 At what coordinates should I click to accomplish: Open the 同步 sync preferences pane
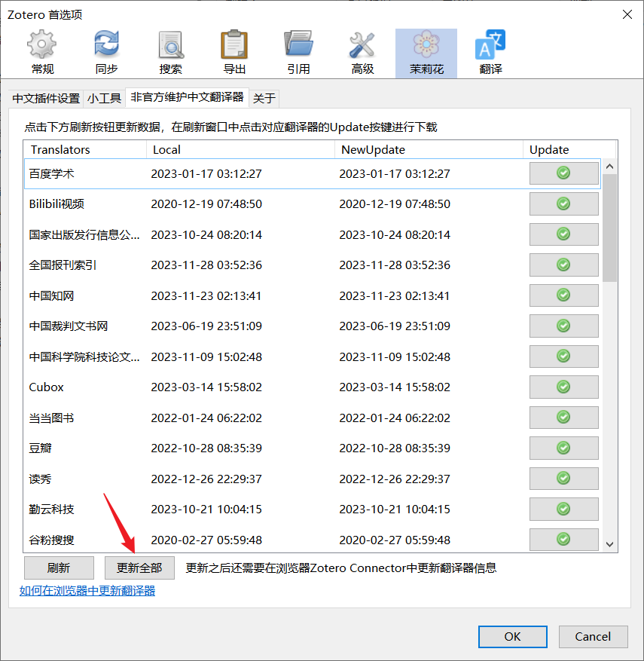pyautogui.click(x=106, y=53)
